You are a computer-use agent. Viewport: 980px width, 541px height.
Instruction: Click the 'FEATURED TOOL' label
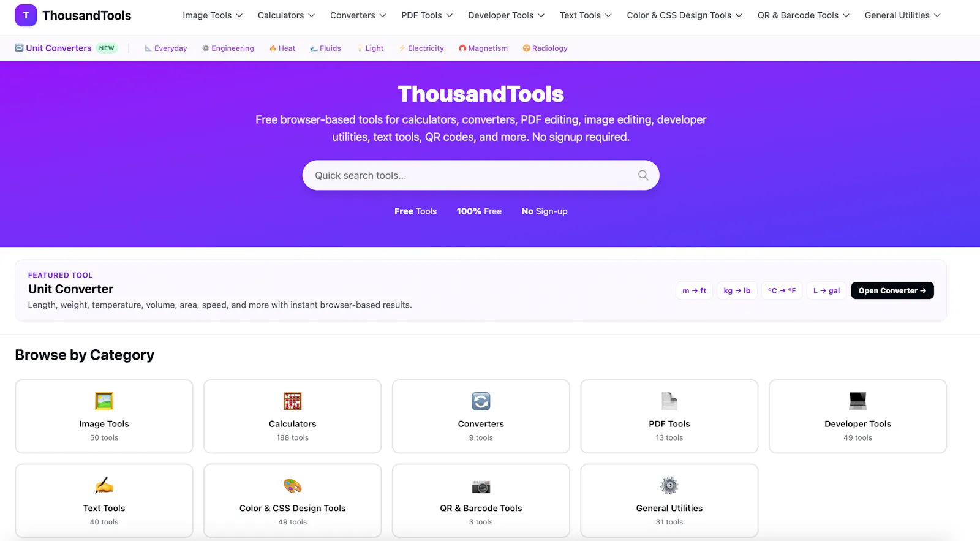(60, 275)
